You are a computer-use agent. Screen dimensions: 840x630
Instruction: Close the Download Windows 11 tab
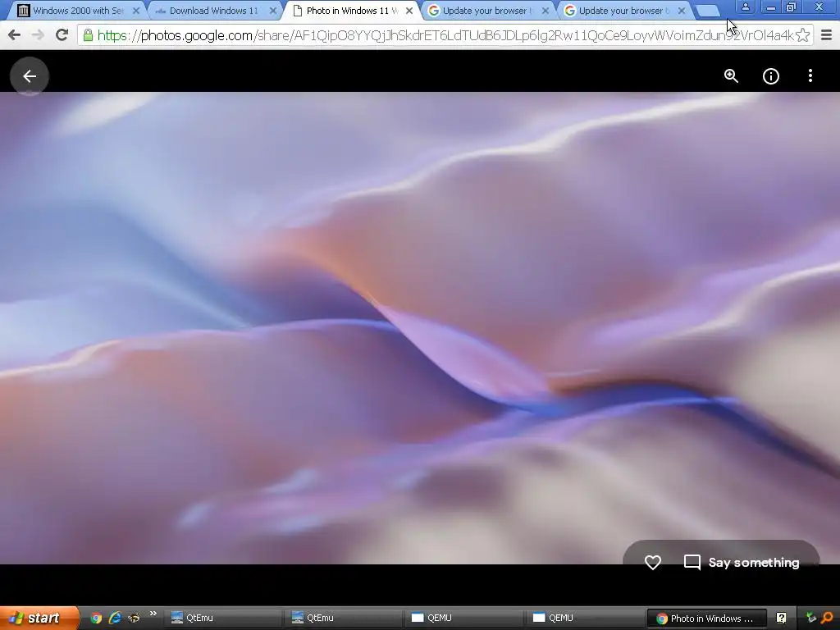pyautogui.click(x=272, y=11)
